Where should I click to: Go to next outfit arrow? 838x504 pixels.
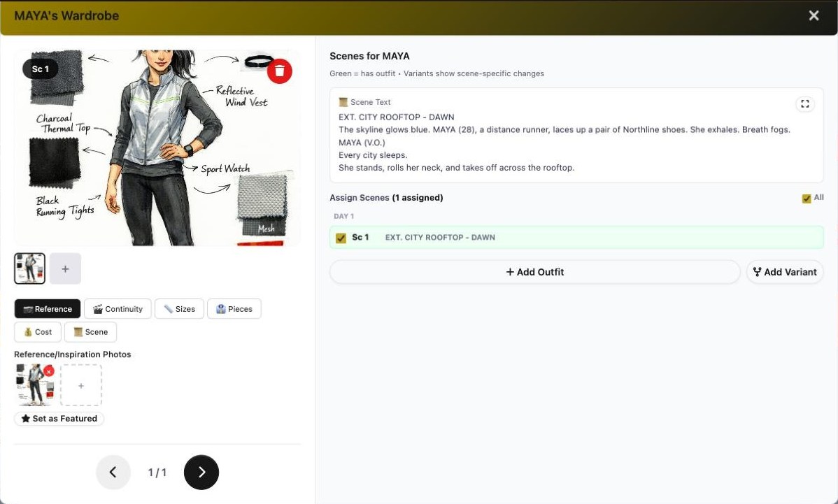[201, 472]
